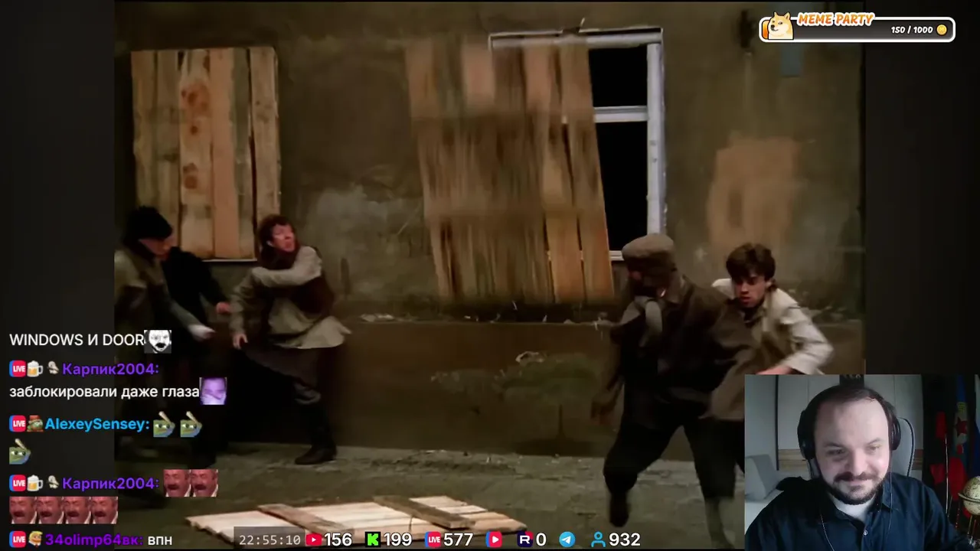
Task: Click the 22:55:10 clock text
Action: tap(269, 540)
